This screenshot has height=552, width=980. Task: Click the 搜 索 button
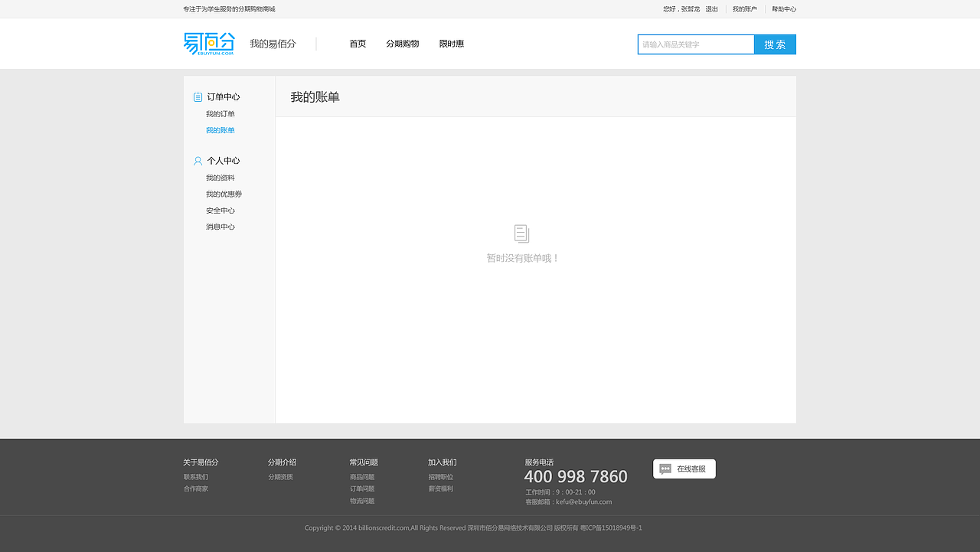click(774, 44)
